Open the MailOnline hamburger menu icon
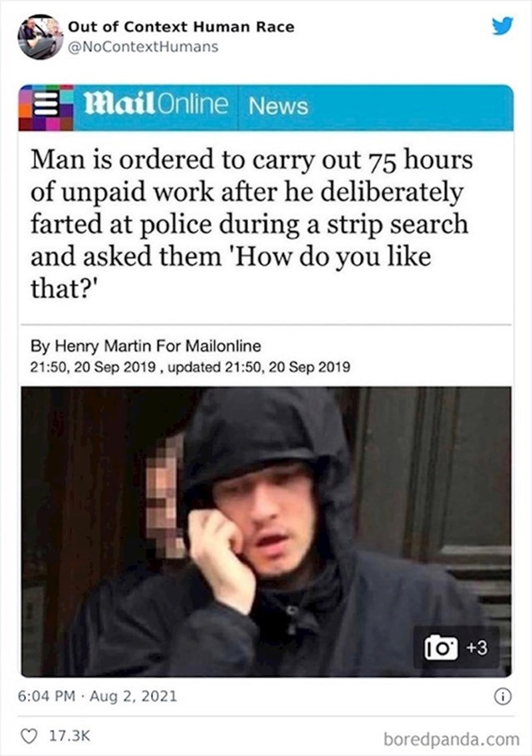Image resolution: width=532 pixels, height=756 pixels. click(46, 104)
